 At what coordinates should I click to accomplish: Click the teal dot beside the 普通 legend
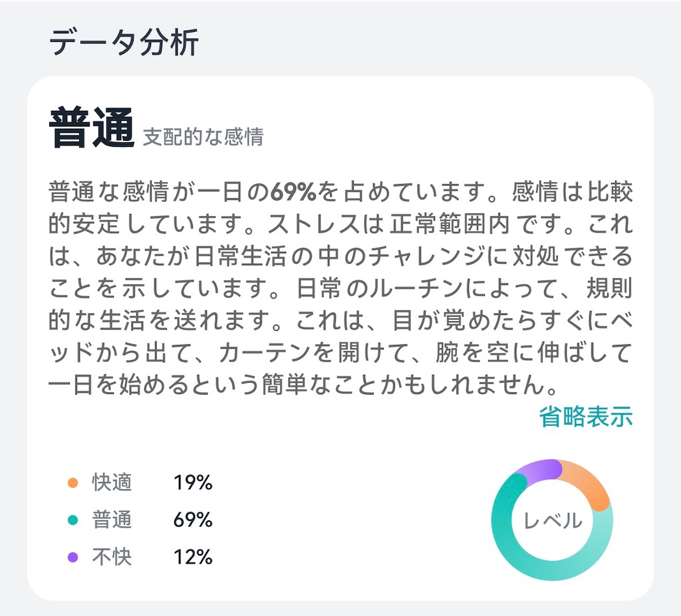73,520
